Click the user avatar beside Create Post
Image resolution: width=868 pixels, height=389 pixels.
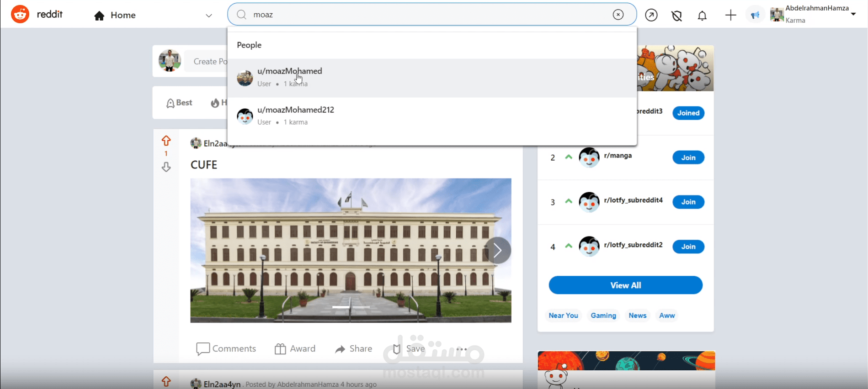click(170, 61)
